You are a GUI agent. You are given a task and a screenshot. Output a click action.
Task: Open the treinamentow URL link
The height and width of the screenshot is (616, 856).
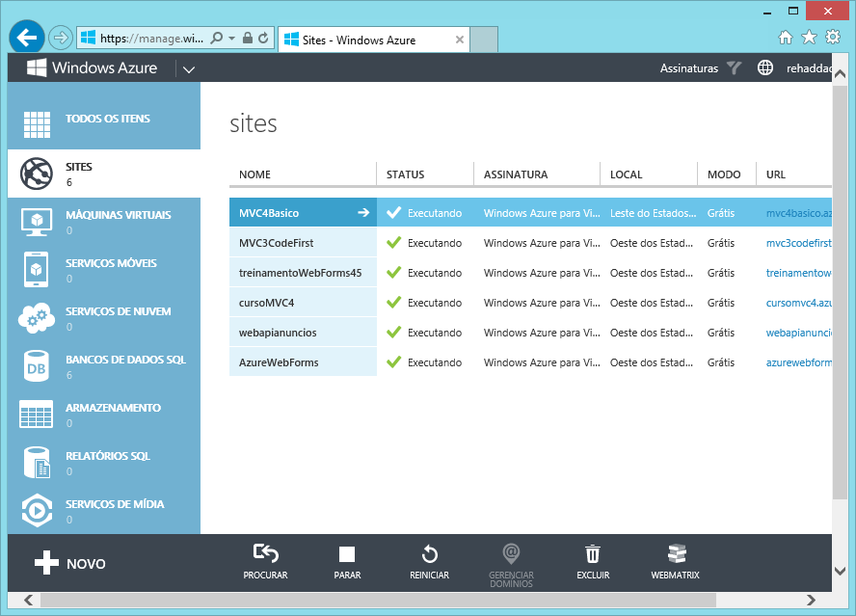(x=799, y=273)
